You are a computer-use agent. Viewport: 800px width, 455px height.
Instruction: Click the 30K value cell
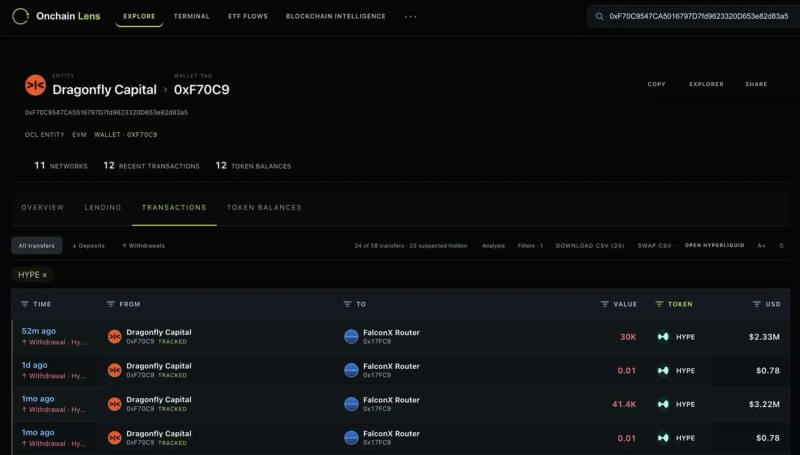pos(628,337)
